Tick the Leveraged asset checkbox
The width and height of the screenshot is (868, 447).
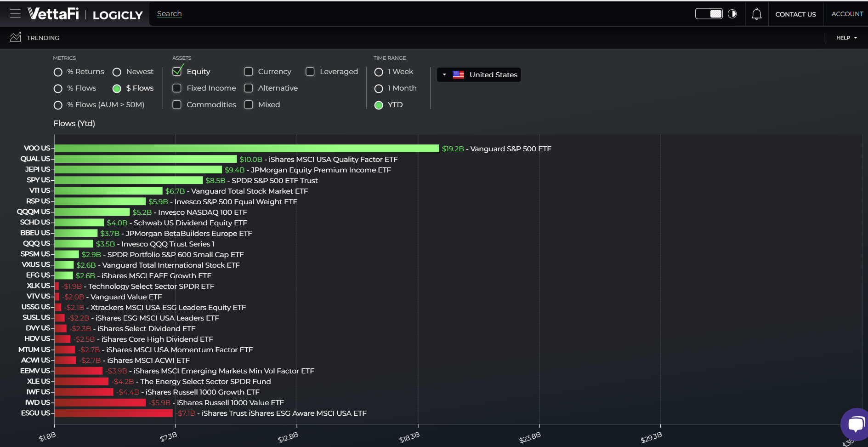[x=310, y=71]
